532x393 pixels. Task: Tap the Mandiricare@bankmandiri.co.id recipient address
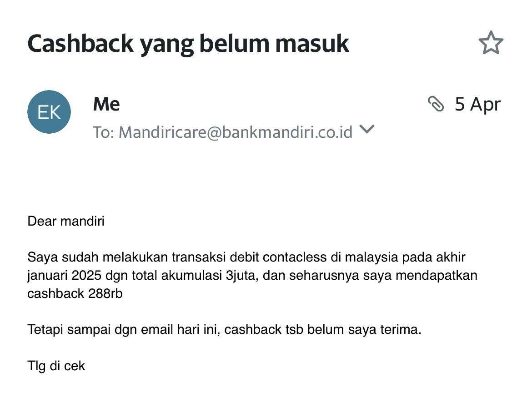[236, 132]
